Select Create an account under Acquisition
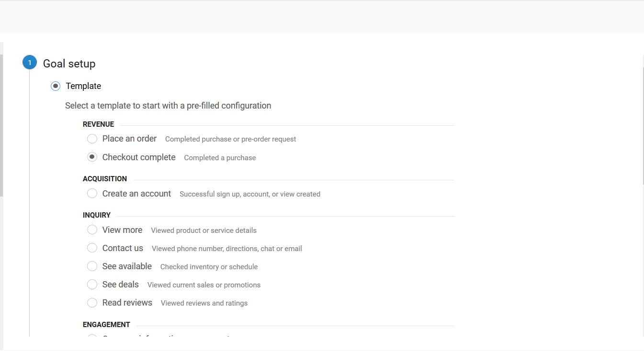 click(92, 193)
